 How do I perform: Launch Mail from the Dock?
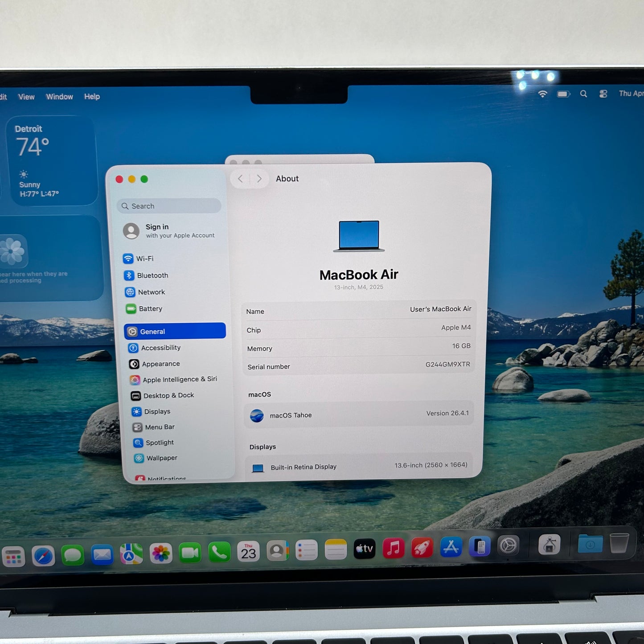pyautogui.click(x=102, y=555)
